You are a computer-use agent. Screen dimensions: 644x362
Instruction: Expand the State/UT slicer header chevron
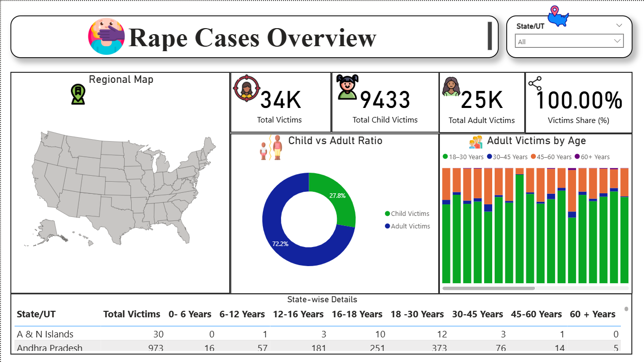click(619, 26)
